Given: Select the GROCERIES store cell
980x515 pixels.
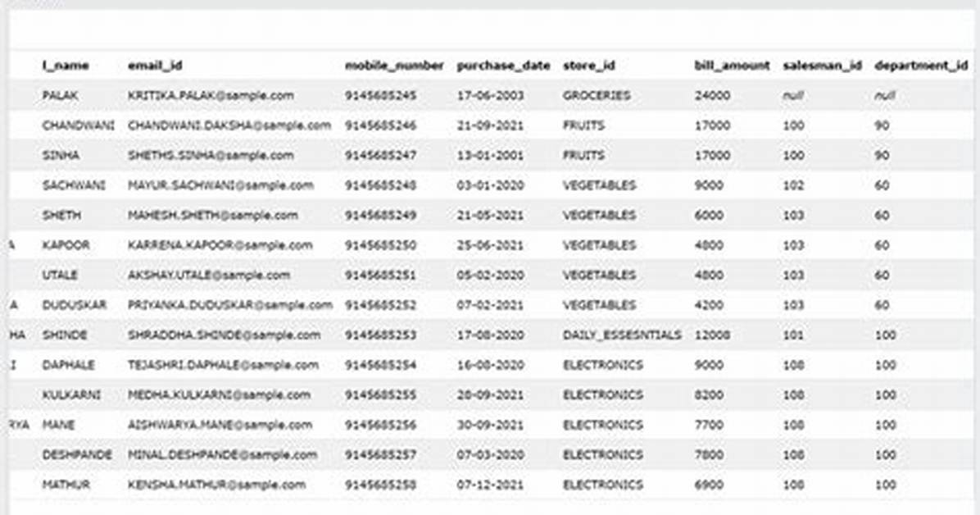Looking at the screenshot, I should (x=597, y=96).
